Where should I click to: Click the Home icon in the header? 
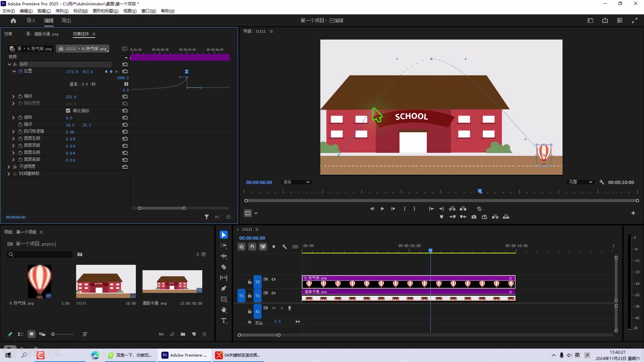coord(13,20)
